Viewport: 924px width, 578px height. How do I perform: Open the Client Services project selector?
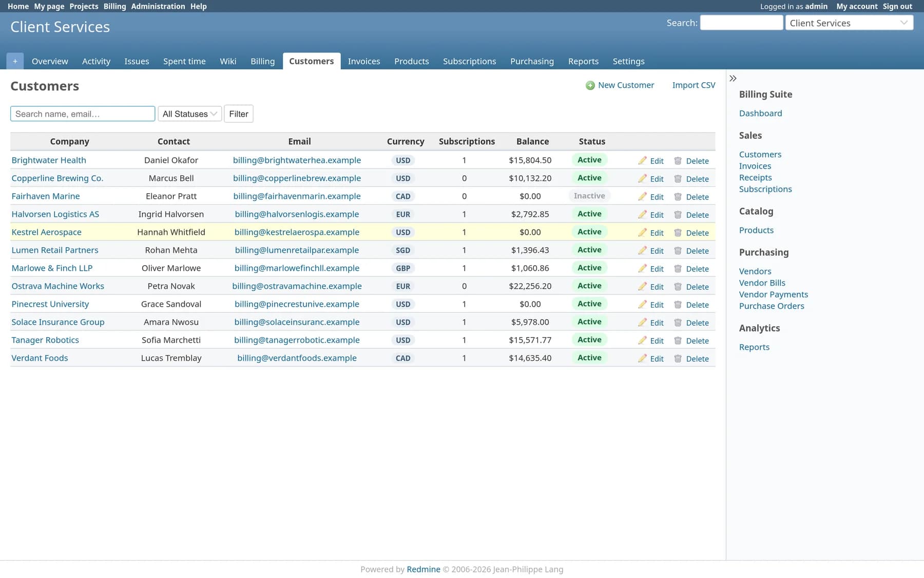pos(849,23)
